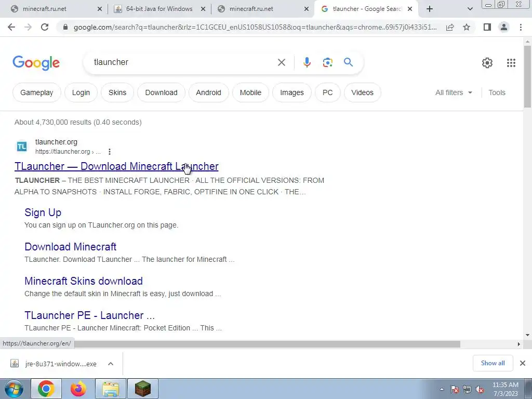Show hidden system tray icons

click(x=442, y=390)
